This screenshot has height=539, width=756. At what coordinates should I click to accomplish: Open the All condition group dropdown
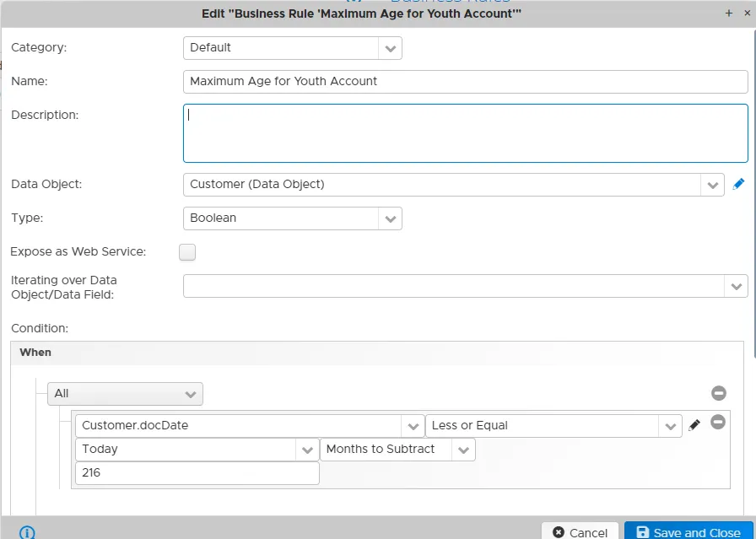[x=125, y=394]
